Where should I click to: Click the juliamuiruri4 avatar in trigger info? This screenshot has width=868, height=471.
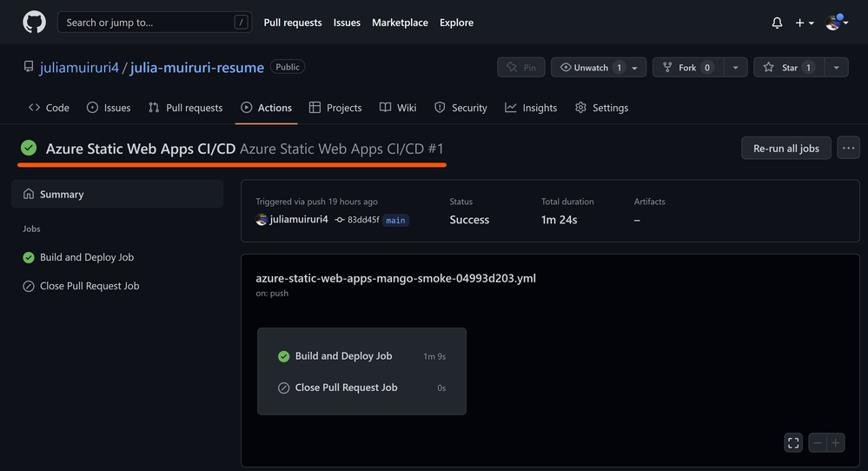tap(262, 220)
